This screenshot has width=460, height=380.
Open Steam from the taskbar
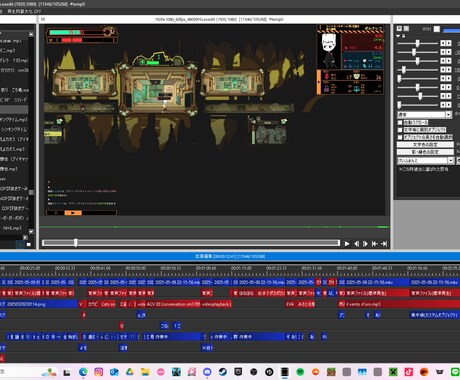pyautogui.click(x=222, y=372)
